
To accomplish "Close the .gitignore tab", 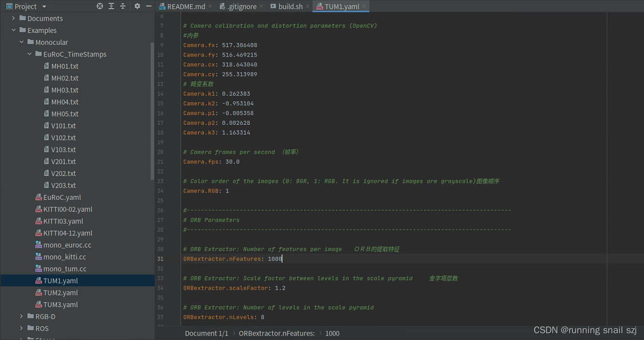I will tap(261, 6).
